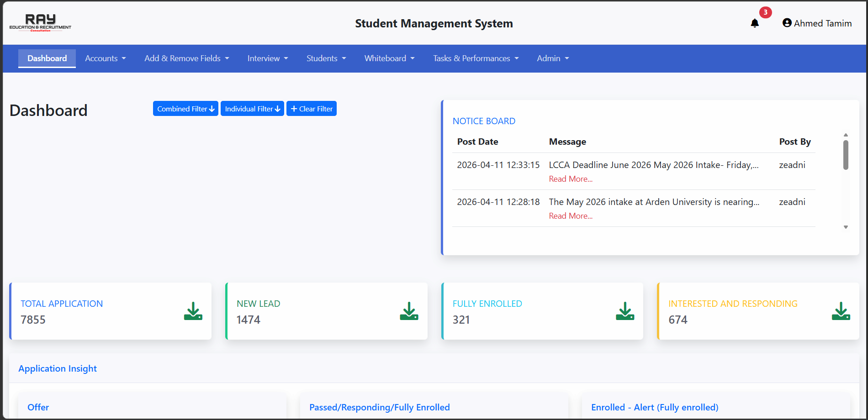Click the Enrolled - Alert (Fully enrolled) title

[655, 407]
